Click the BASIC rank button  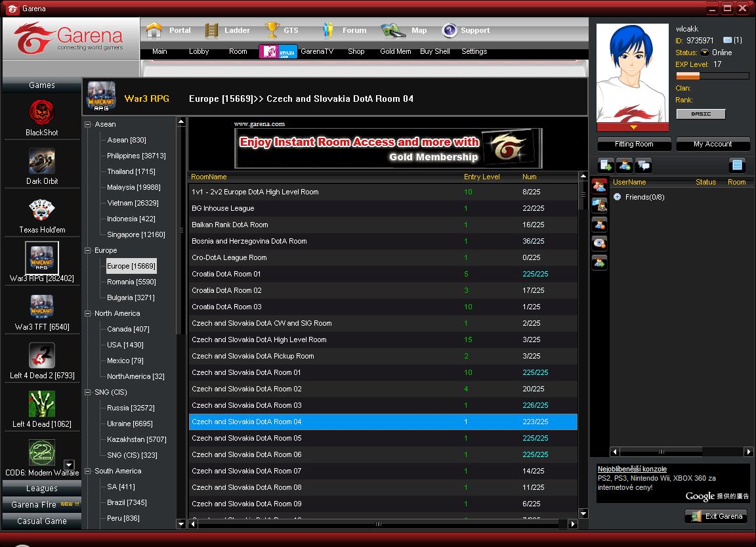point(701,114)
